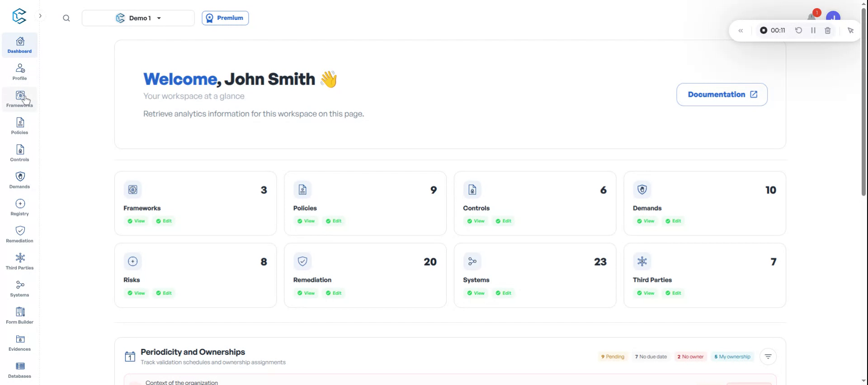The height and width of the screenshot is (385, 868).
Task: Delete the recording with trash icon
Action: tap(828, 30)
